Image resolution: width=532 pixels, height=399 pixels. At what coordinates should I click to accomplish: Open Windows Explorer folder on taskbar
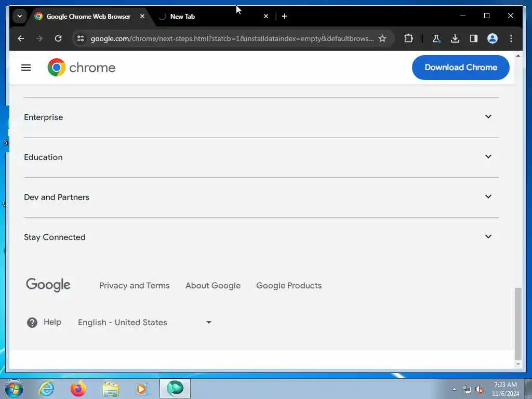tap(111, 389)
